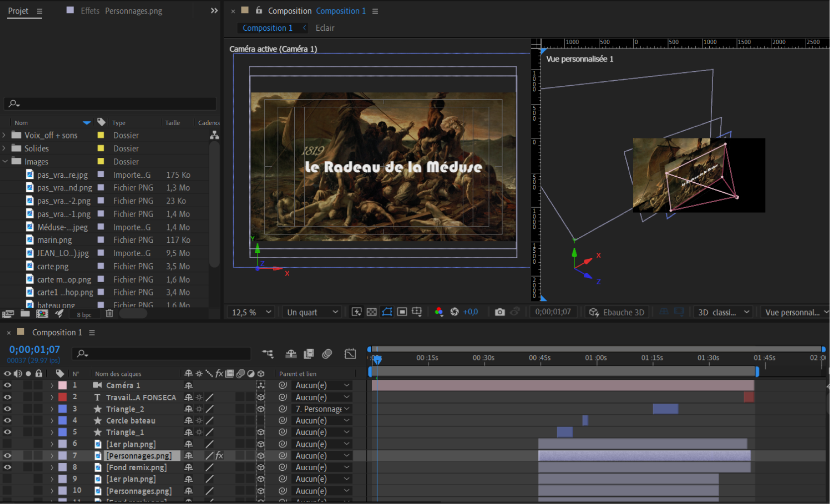Click the viewer preview time 0;00;01;07
The height and width of the screenshot is (504, 830).
pyautogui.click(x=553, y=312)
